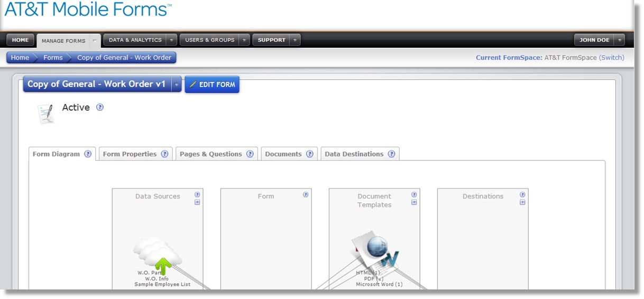Click the Form box heading

click(266, 196)
